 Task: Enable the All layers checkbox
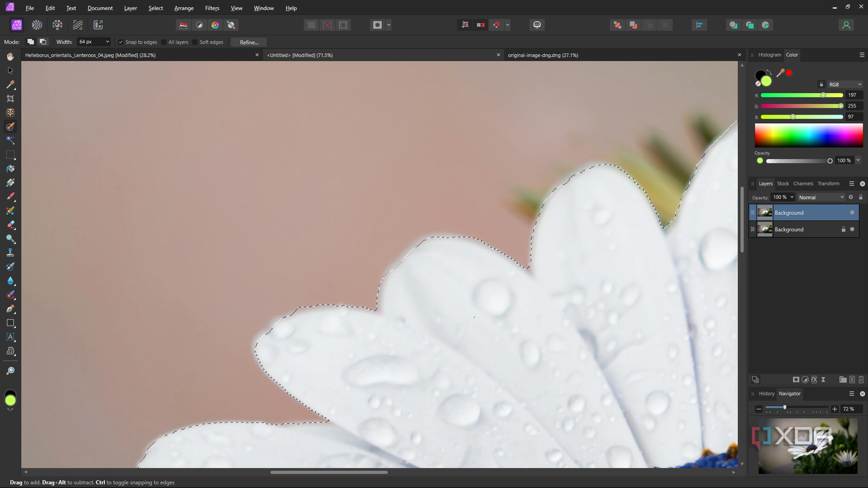coord(164,42)
